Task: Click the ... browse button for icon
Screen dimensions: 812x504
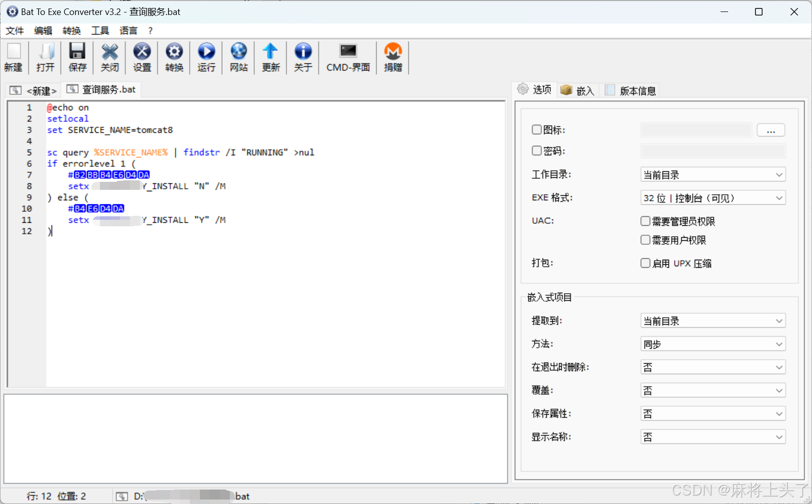Action: (x=771, y=130)
